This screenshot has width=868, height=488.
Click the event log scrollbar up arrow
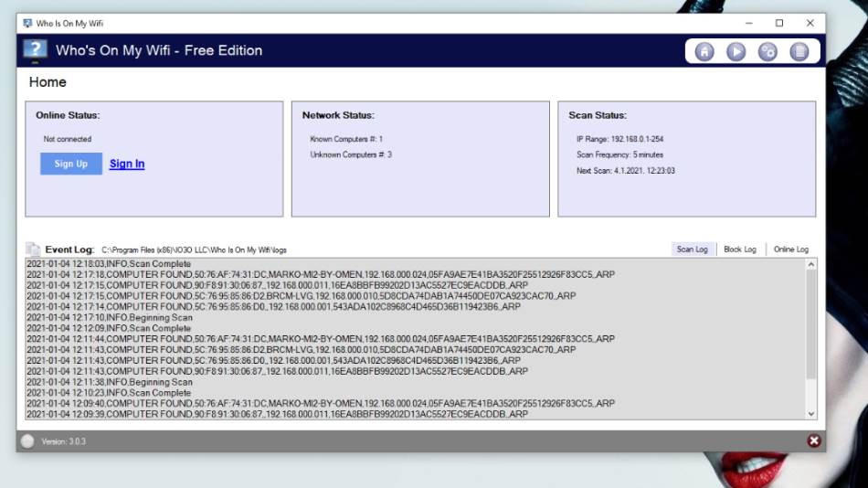pos(810,264)
